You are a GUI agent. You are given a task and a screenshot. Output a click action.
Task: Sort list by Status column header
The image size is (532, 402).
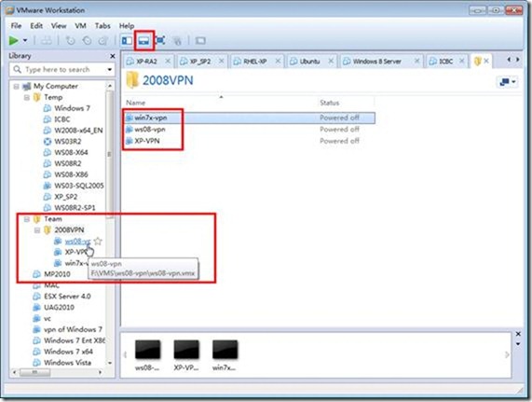click(330, 103)
